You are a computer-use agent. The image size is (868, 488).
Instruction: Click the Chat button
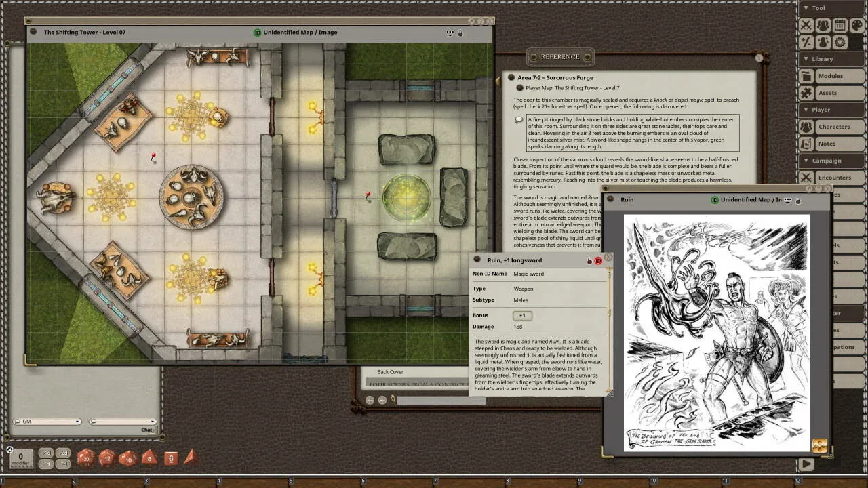(147, 430)
